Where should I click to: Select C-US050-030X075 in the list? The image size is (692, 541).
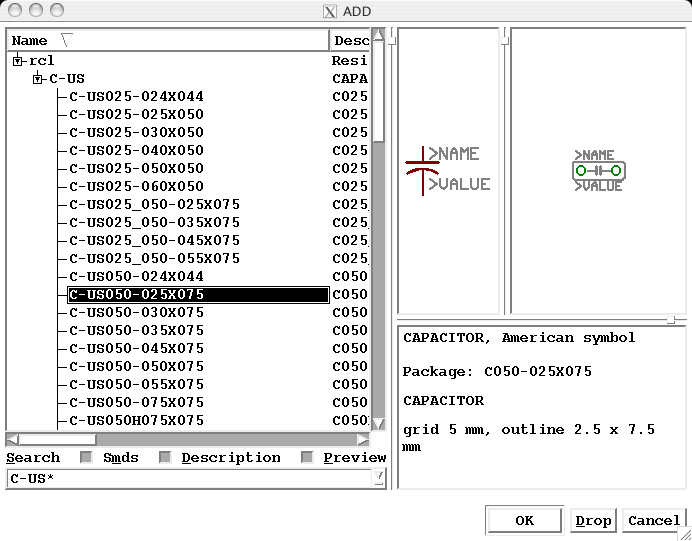coord(136,313)
